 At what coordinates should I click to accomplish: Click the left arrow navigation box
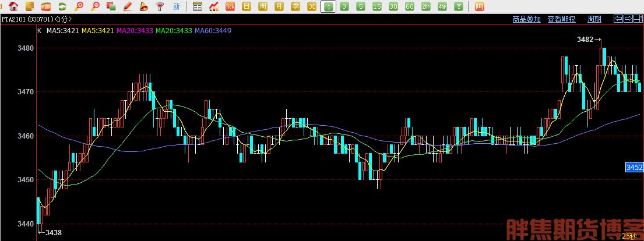618,19
